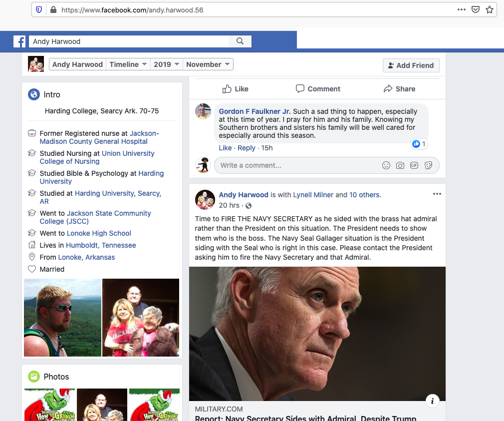Image resolution: width=504 pixels, height=421 pixels.
Task: Click the Add Friend button
Action: coord(411,65)
